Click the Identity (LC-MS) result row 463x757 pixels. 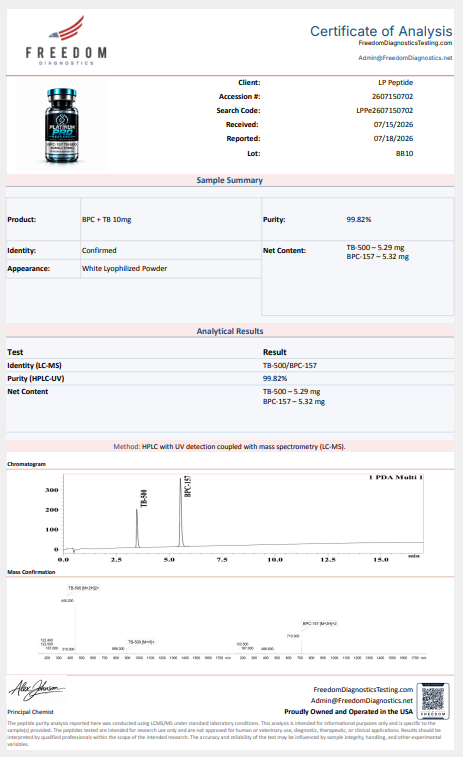[x=230, y=365]
